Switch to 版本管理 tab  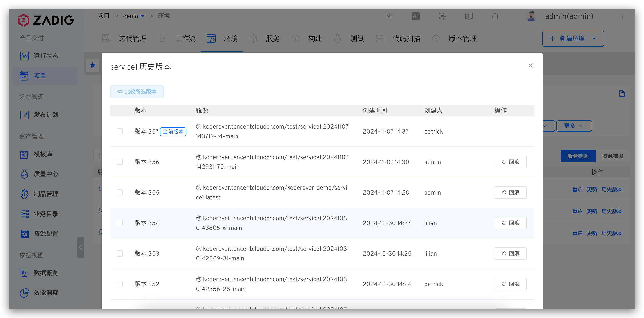click(x=454, y=38)
